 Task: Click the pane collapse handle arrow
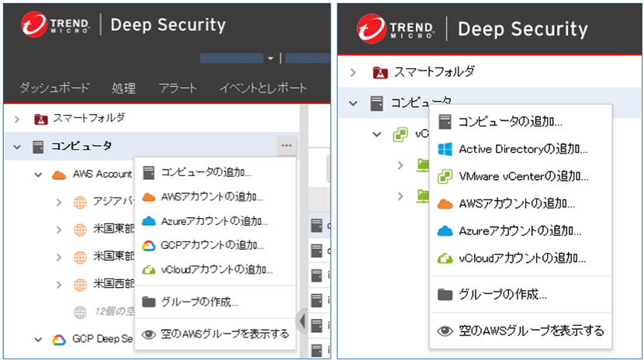tap(301, 320)
